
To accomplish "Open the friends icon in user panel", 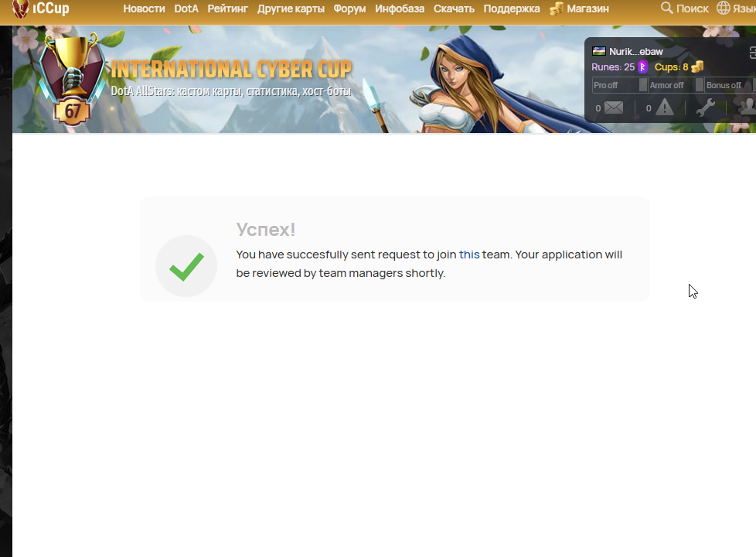I will 747,107.
